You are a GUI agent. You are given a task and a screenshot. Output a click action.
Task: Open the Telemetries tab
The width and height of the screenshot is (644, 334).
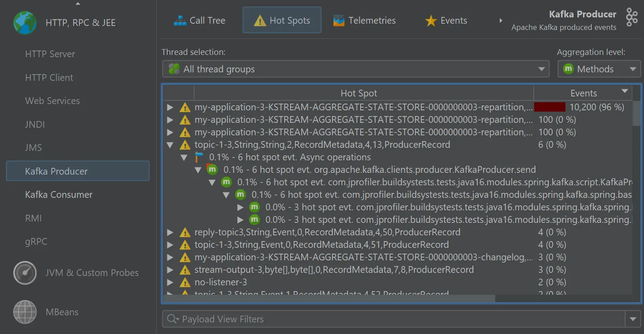point(364,21)
